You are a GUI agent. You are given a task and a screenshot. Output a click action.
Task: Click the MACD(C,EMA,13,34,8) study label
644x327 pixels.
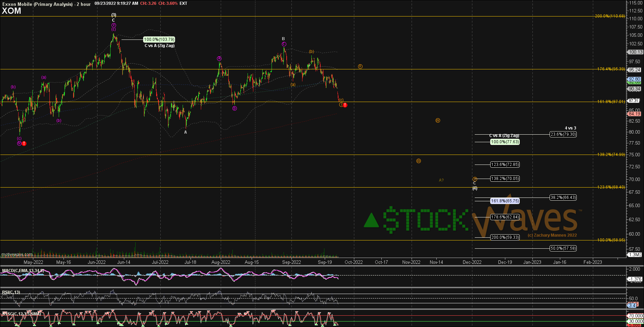pyautogui.click(x=23, y=271)
